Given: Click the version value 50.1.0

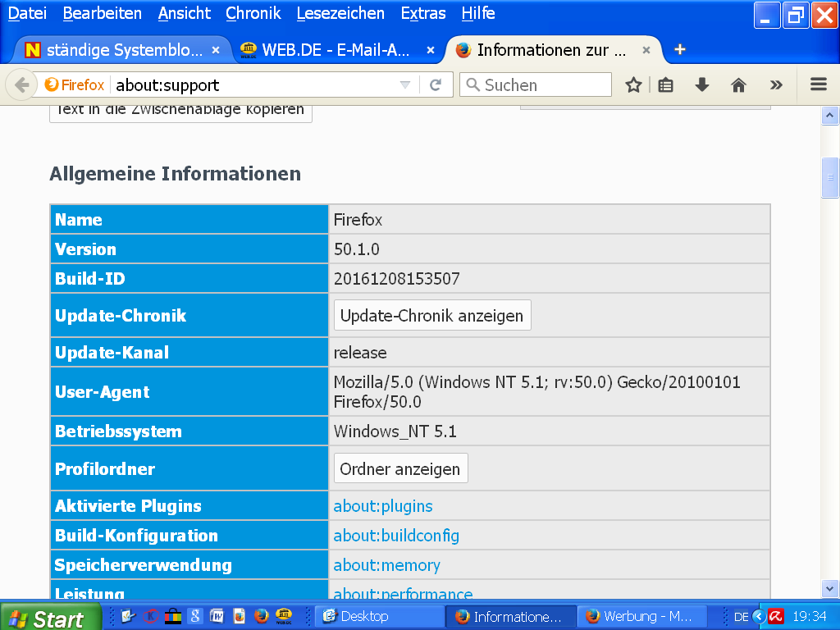Looking at the screenshot, I should click(356, 249).
